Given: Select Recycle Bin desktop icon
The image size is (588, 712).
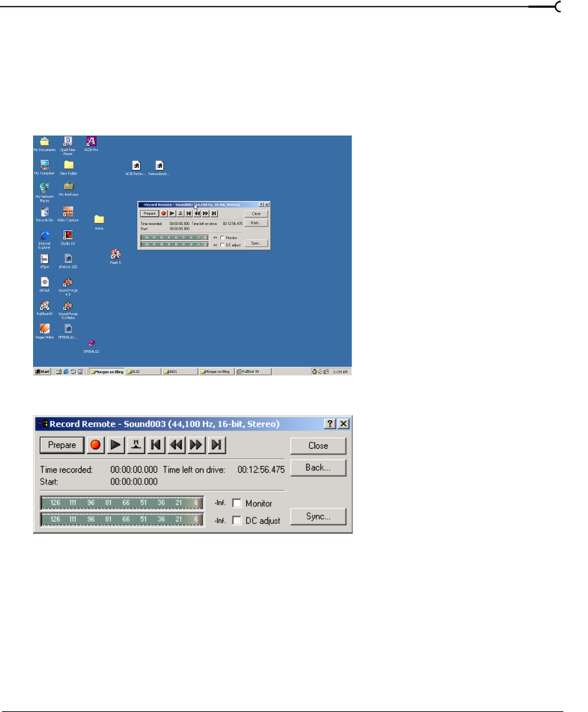Looking at the screenshot, I should coord(45,215).
